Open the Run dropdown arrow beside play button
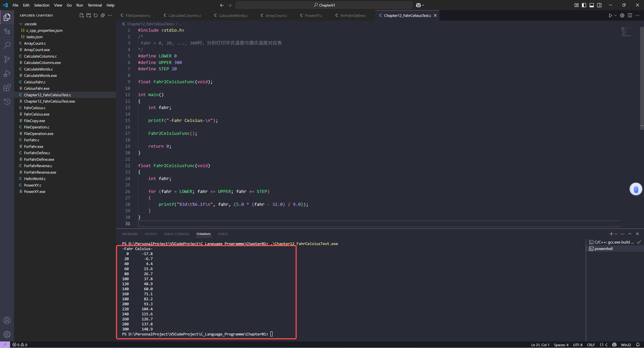Viewport: 644px width, 348px height. click(x=615, y=15)
